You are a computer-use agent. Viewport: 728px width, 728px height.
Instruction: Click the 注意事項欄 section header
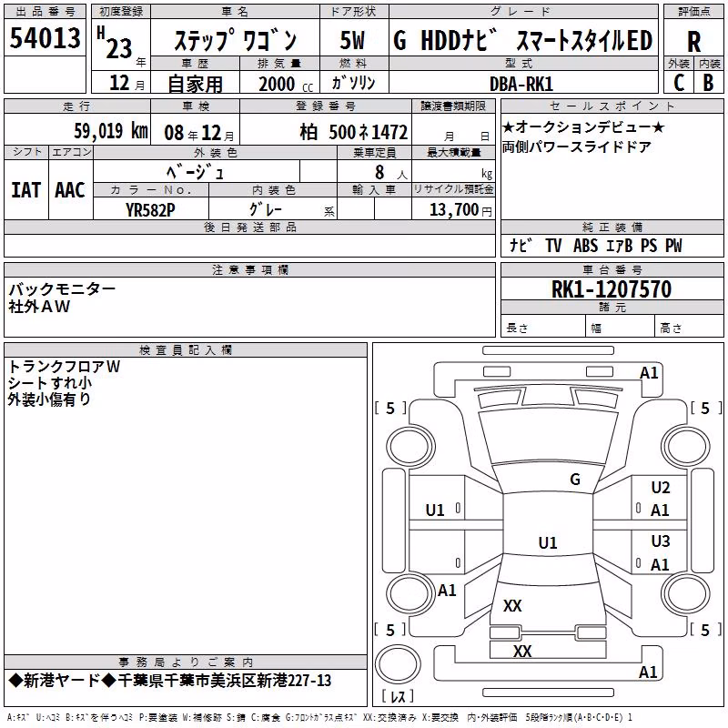pyautogui.click(x=249, y=269)
